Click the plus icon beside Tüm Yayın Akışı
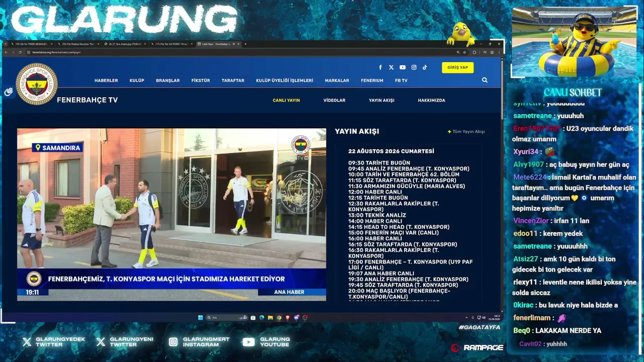644x362 pixels. coord(449,132)
